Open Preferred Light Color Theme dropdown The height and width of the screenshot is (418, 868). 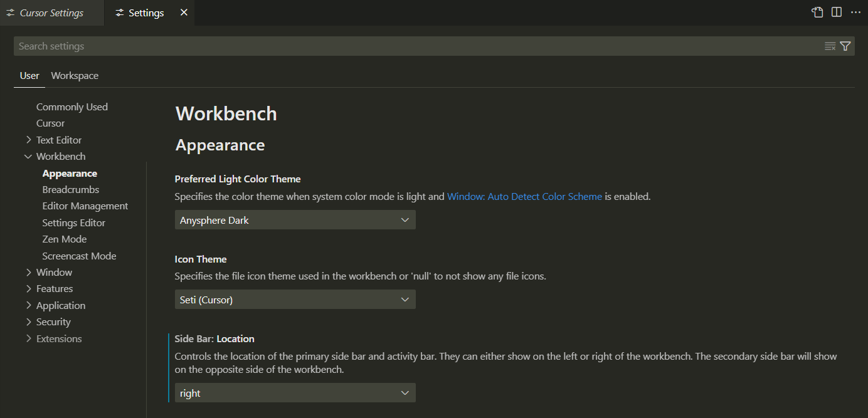click(295, 220)
